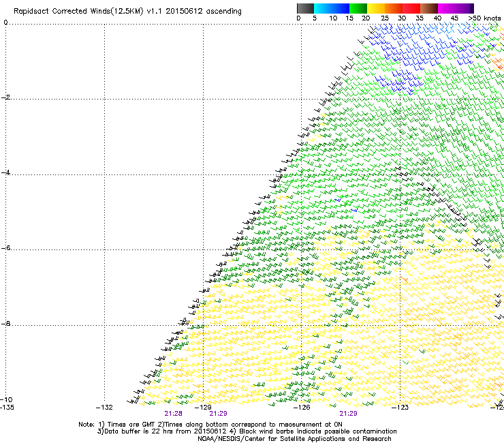Click the purple '21:28' overpass time label

(173, 414)
